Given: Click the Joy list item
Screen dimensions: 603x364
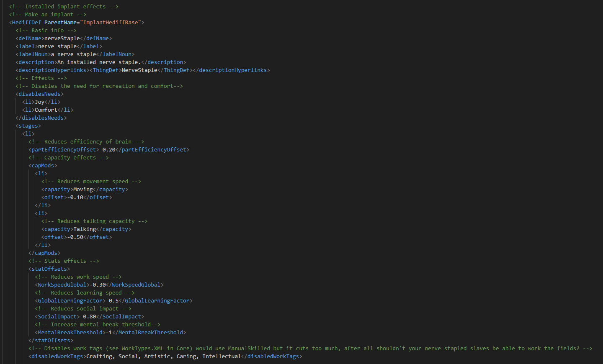Looking at the screenshot, I should click(41, 102).
